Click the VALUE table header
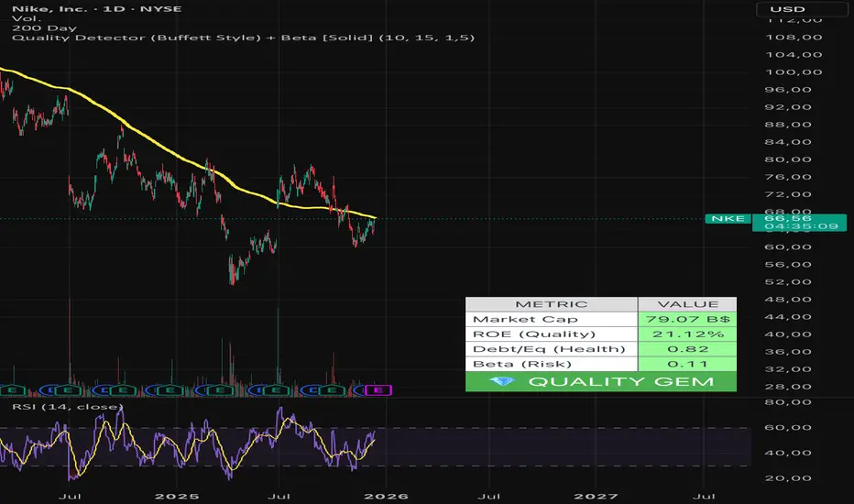 687,304
